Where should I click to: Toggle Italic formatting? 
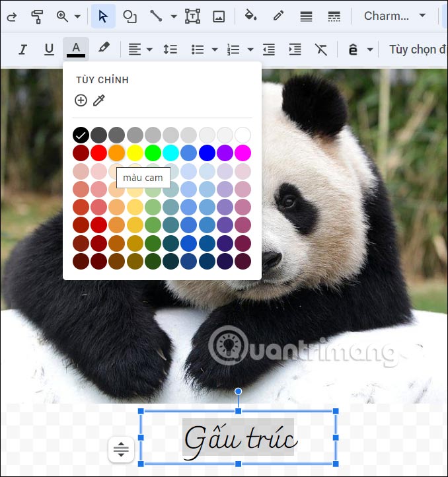pos(23,50)
